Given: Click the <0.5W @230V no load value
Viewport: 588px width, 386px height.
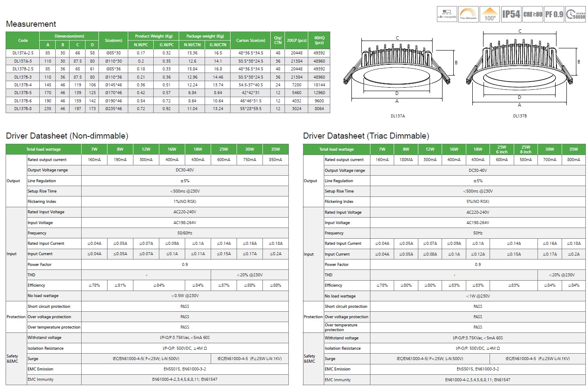Looking at the screenshot, I should [185, 296].
